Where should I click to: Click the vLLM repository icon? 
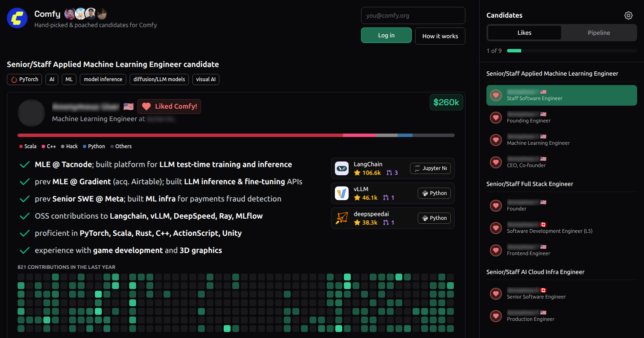(x=342, y=193)
